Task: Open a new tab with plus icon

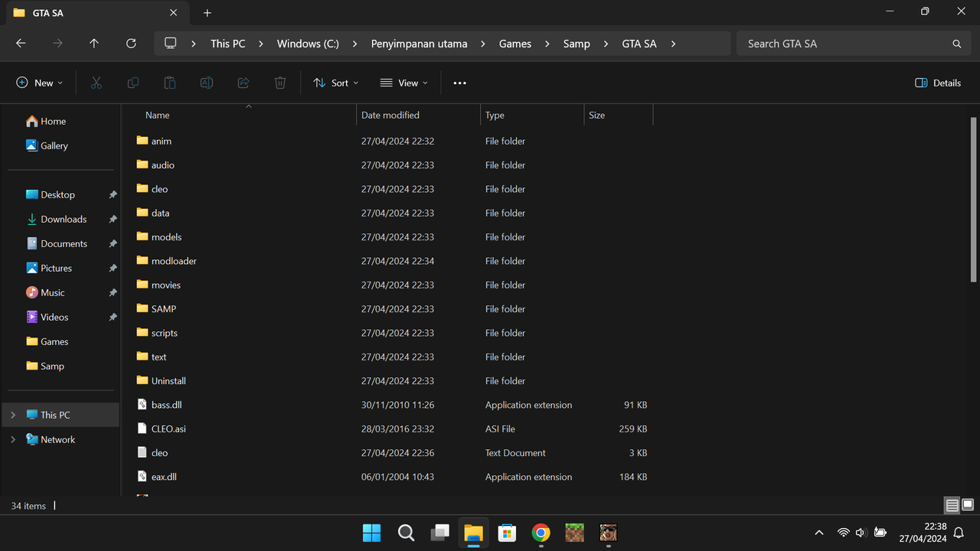Action: [x=207, y=13]
